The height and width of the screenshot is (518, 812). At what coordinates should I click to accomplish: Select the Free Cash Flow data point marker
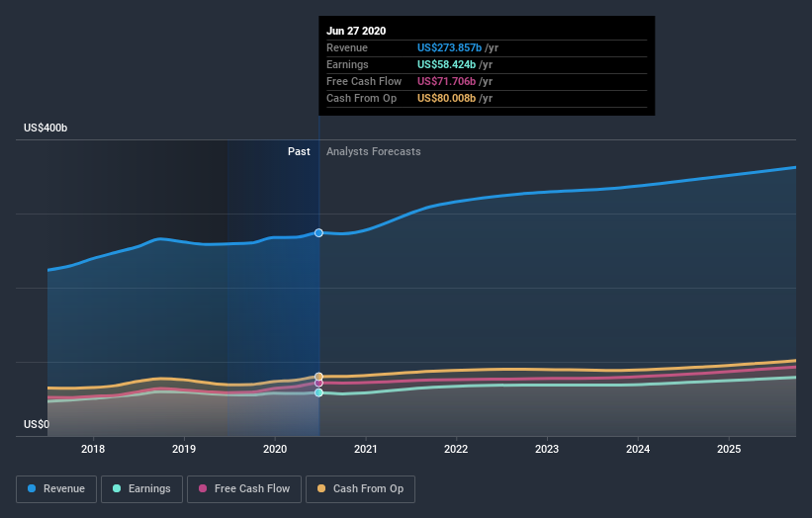click(x=319, y=383)
